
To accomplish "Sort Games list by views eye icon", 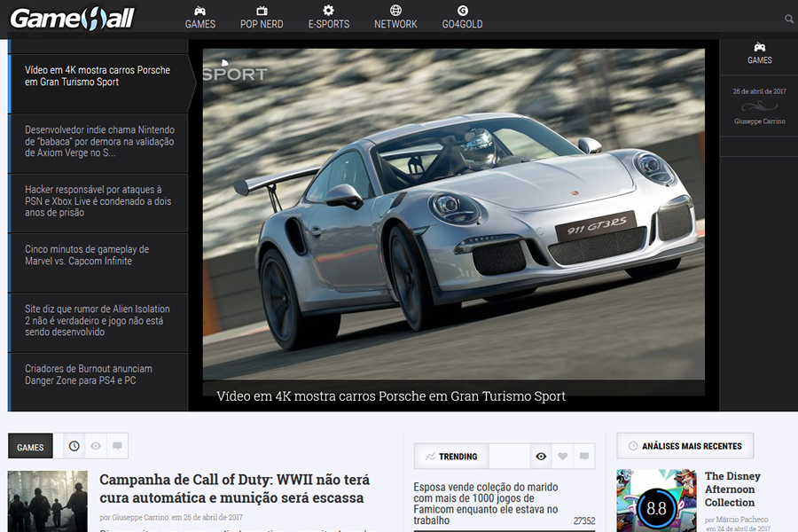I will coord(96,446).
